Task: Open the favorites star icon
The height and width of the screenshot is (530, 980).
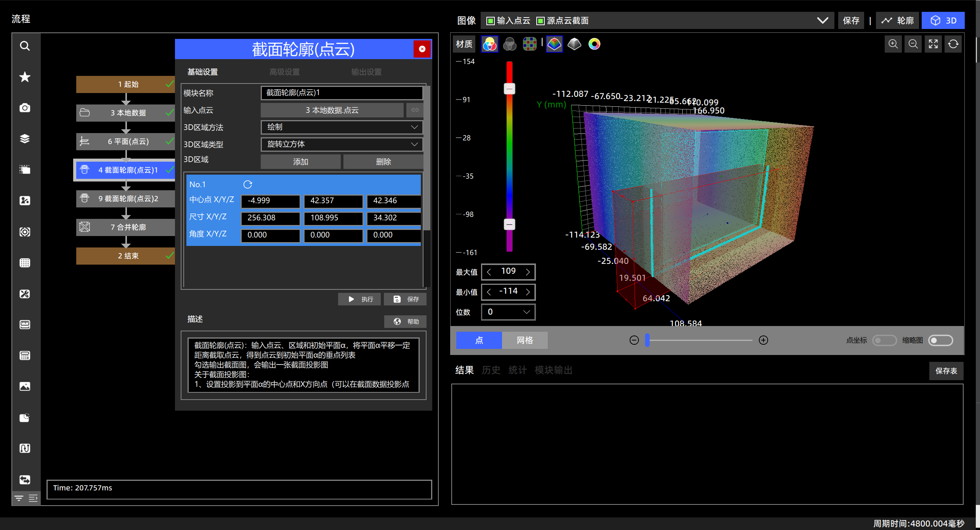Action: click(x=25, y=77)
